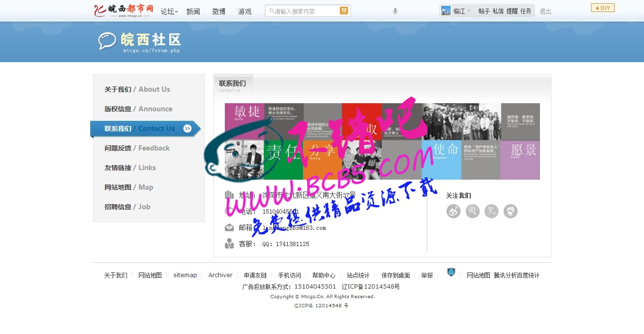Expand the 论坛 dropdown in navigation

tap(169, 11)
